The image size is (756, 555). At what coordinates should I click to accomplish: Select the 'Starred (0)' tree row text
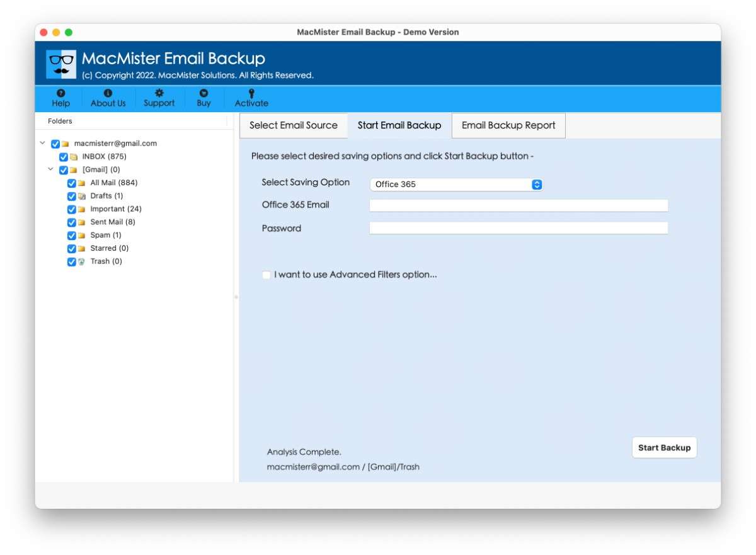point(110,248)
